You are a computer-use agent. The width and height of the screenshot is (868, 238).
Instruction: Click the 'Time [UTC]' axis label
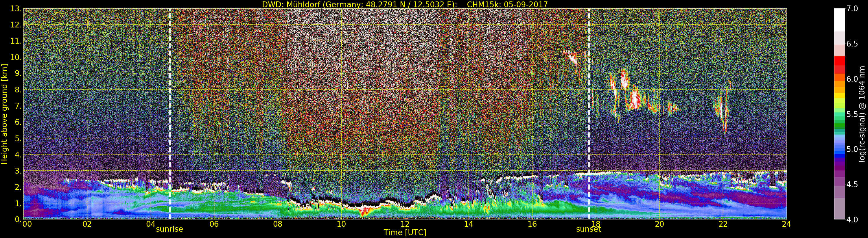pyautogui.click(x=405, y=233)
